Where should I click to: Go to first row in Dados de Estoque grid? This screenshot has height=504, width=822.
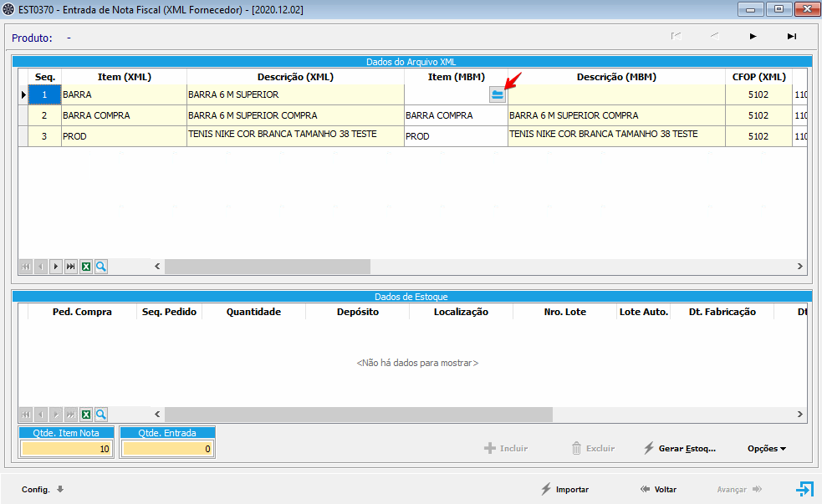point(26,415)
